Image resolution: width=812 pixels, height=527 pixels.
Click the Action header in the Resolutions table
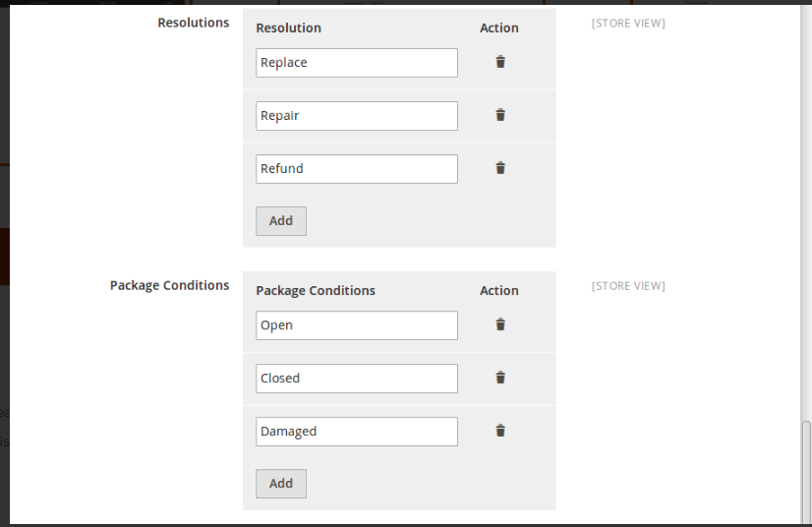(x=498, y=28)
